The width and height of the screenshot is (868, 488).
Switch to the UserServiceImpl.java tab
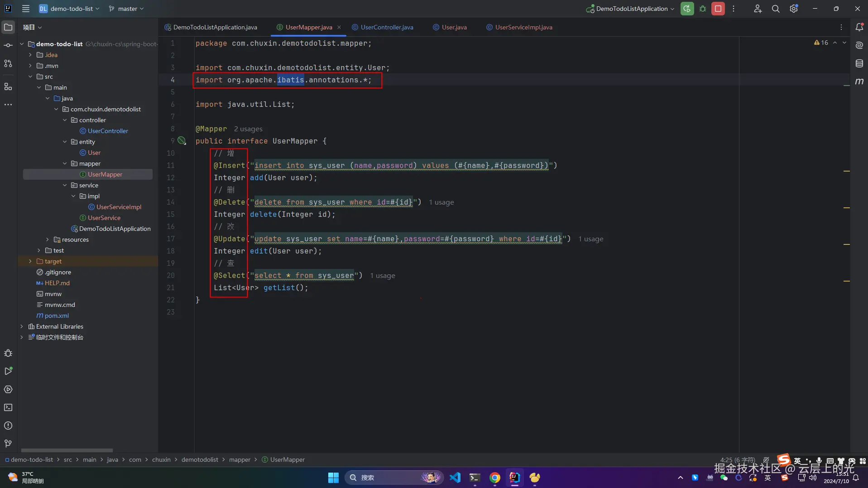(x=519, y=27)
